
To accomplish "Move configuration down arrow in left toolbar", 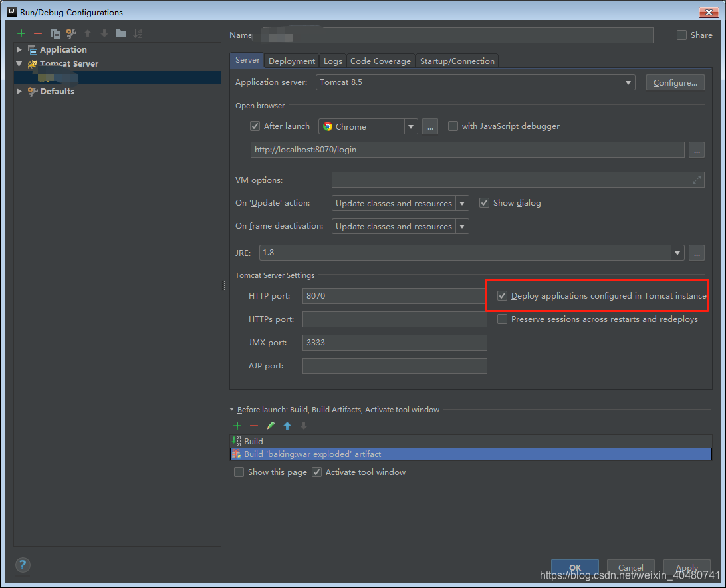I will (104, 33).
